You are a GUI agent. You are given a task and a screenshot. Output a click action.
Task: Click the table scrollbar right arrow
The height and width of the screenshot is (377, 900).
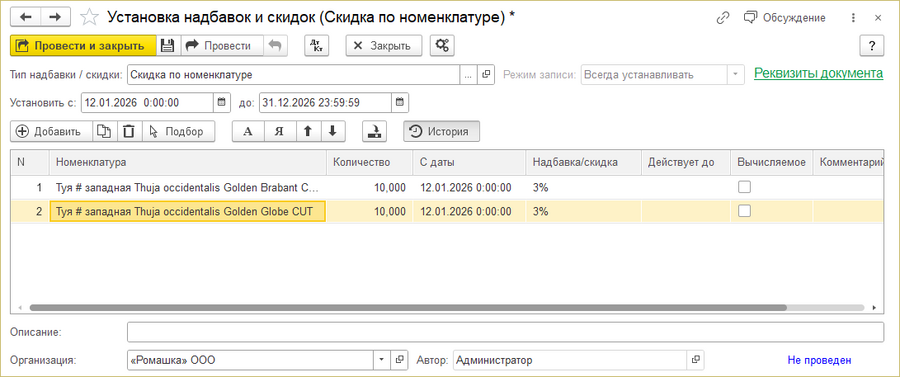pos(874,308)
